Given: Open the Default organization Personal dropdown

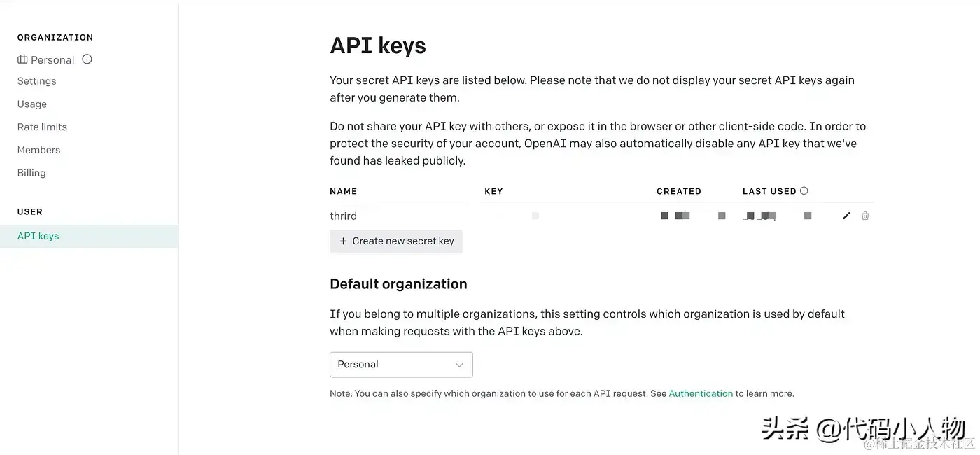Looking at the screenshot, I should (401, 365).
